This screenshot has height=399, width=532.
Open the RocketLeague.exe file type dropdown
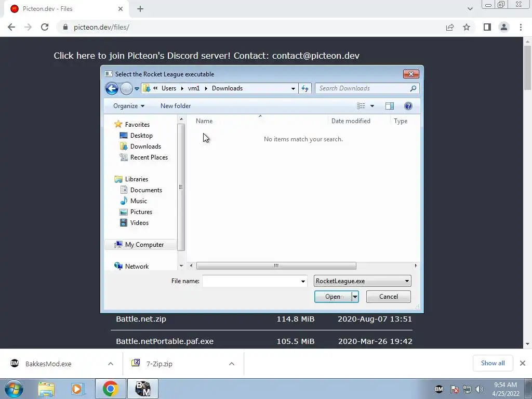click(362, 281)
